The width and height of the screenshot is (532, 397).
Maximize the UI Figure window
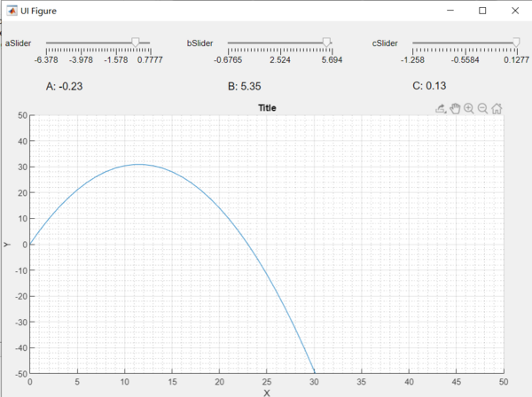pyautogui.click(x=481, y=11)
